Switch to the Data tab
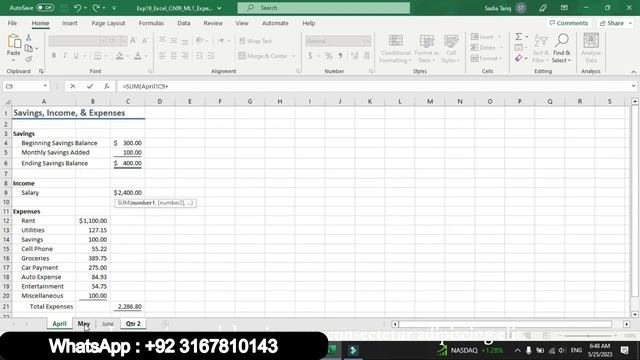640x360 pixels. [184, 23]
